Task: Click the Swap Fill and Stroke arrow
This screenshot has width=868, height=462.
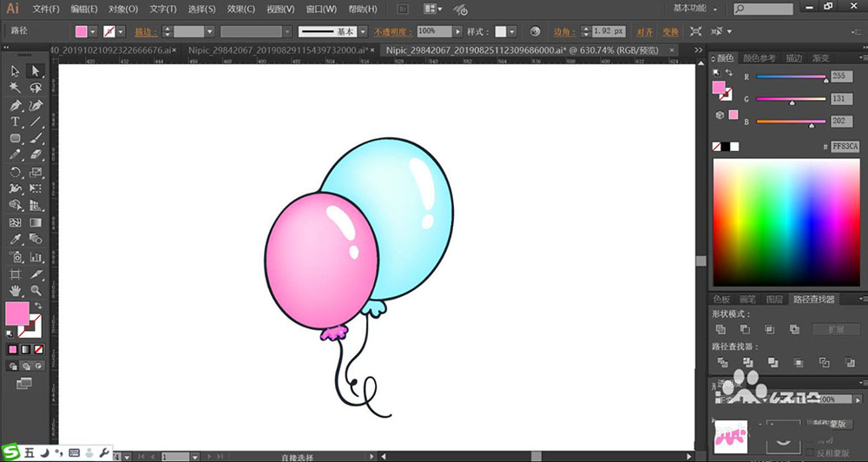Action: coord(38,305)
